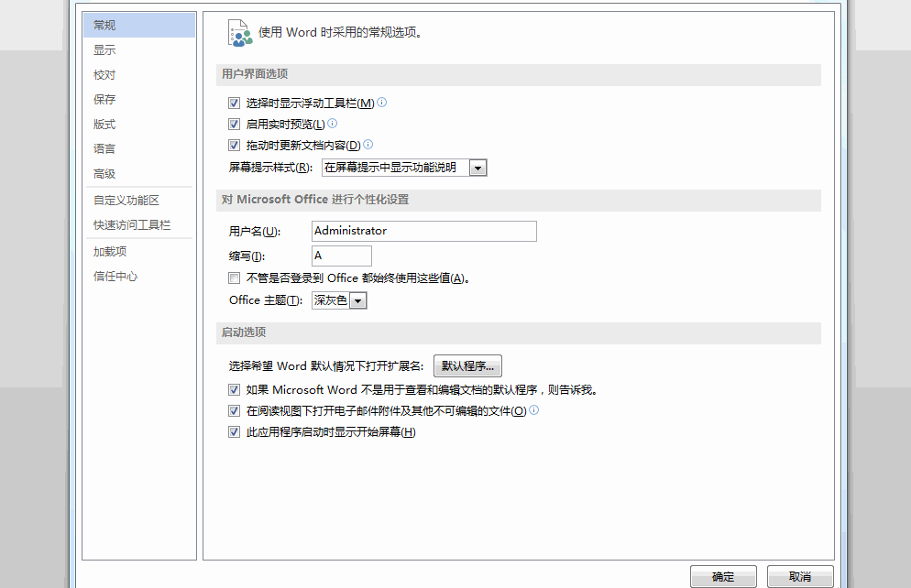Select the 常规 category in sidebar
911x588 pixels.
pyautogui.click(x=139, y=25)
